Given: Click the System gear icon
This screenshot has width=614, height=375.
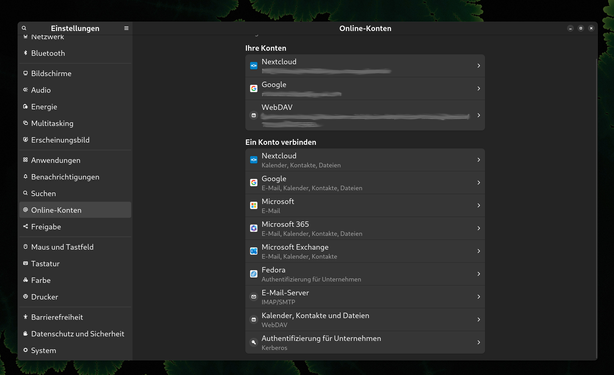Looking at the screenshot, I should tap(25, 350).
